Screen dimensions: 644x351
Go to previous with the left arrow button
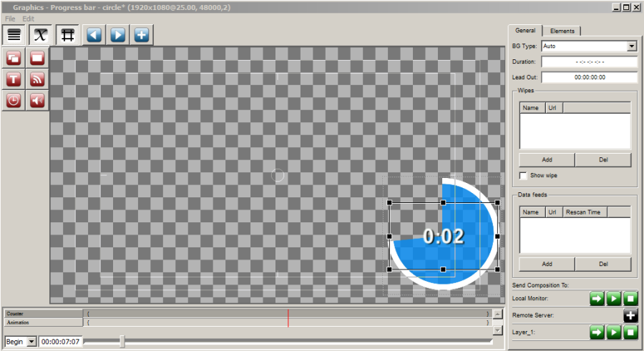[94, 35]
